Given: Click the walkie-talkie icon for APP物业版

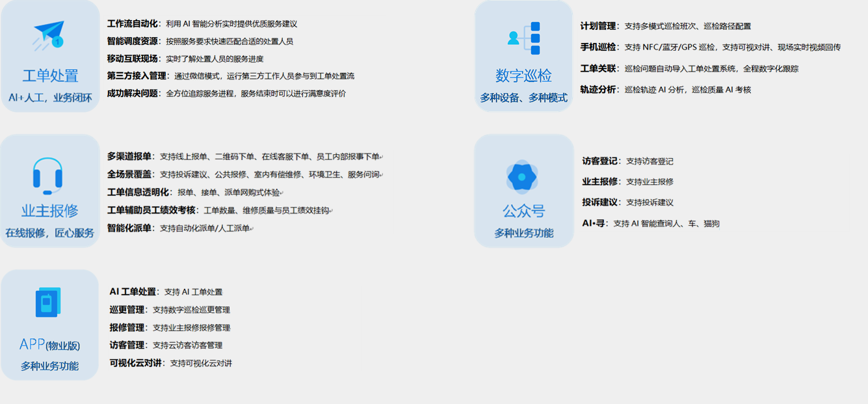Looking at the screenshot, I should (47, 303).
